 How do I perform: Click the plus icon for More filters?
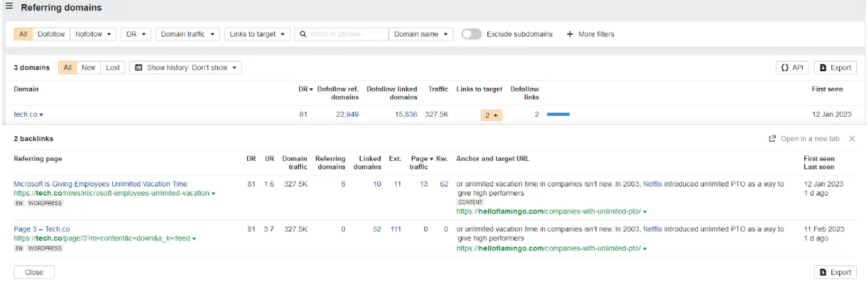(570, 34)
